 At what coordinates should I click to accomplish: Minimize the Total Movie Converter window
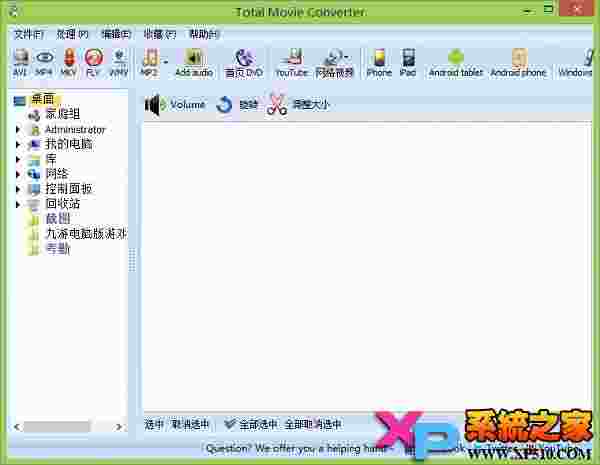(x=528, y=11)
